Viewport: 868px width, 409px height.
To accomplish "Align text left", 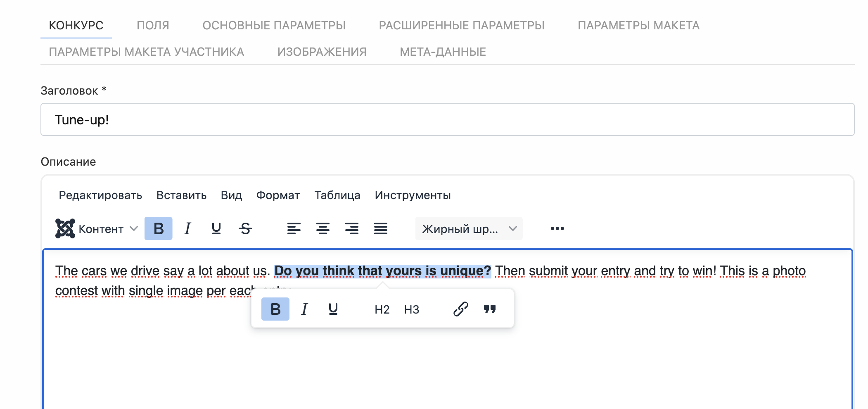I will pyautogui.click(x=294, y=228).
